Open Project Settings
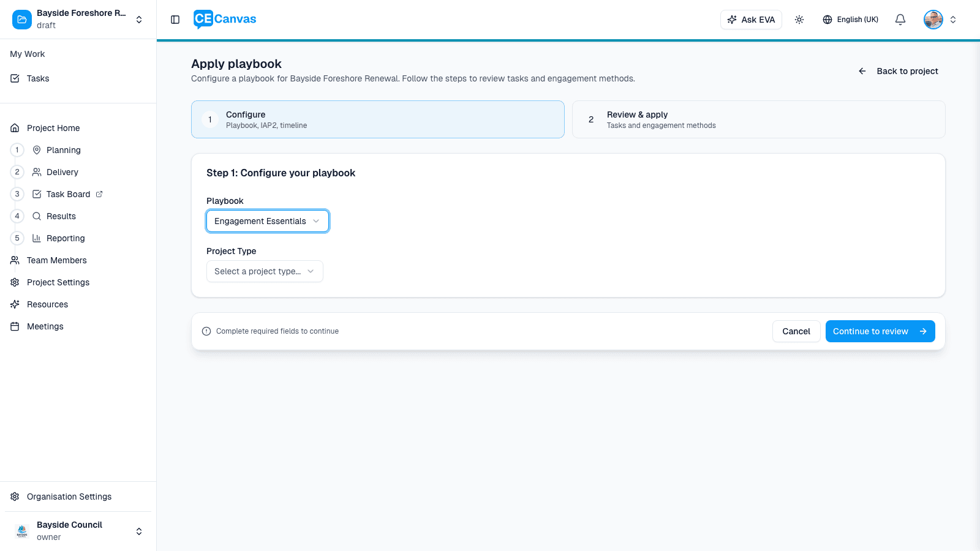Viewport: 980px width, 551px height. [58, 282]
